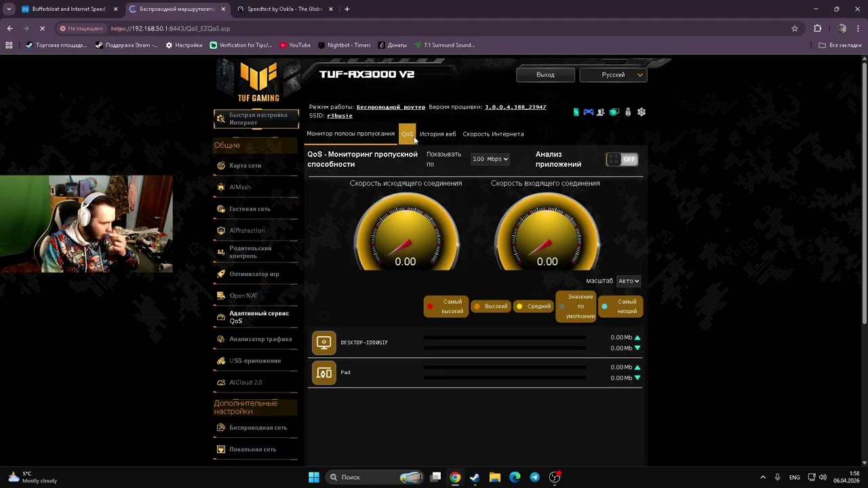
Task: Switch to the QoS tab
Action: click(407, 134)
